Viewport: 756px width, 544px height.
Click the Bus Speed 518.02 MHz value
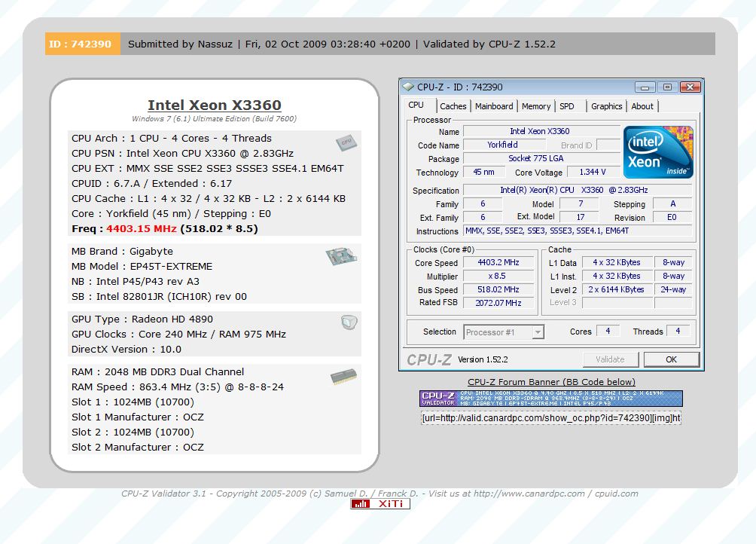tap(498, 289)
